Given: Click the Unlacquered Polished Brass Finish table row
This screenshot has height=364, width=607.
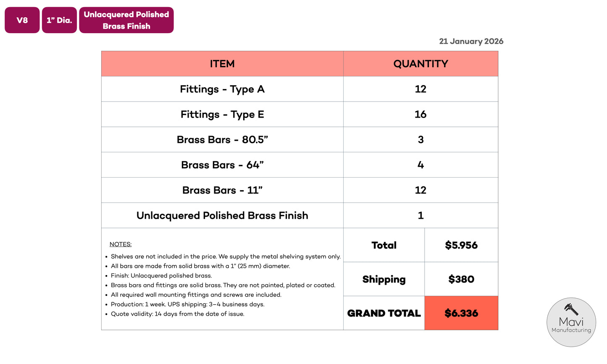Looking at the screenshot, I should [x=222, y=215].
